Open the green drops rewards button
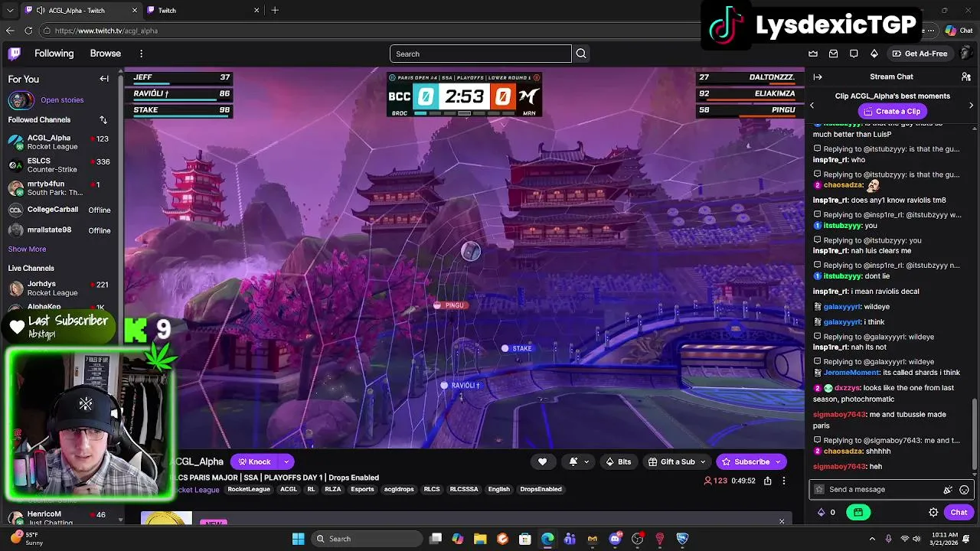The height and width of the screenshot is (551, 980). (858, 512)
